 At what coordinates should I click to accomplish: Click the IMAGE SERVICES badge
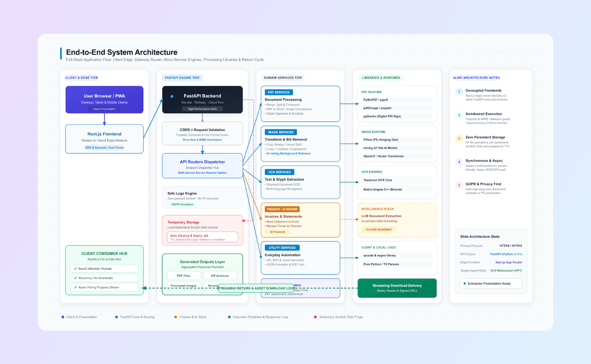pyautogui.click(x=281, y=132)
